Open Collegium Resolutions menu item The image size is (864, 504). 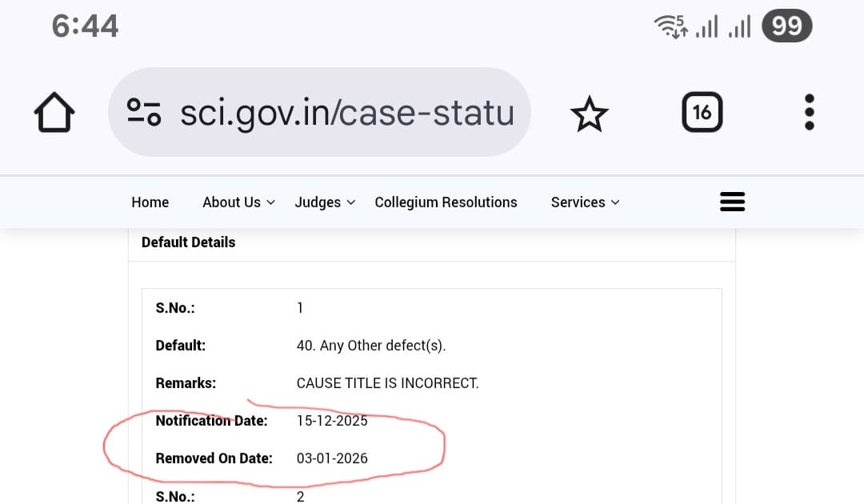coord(446,202)
